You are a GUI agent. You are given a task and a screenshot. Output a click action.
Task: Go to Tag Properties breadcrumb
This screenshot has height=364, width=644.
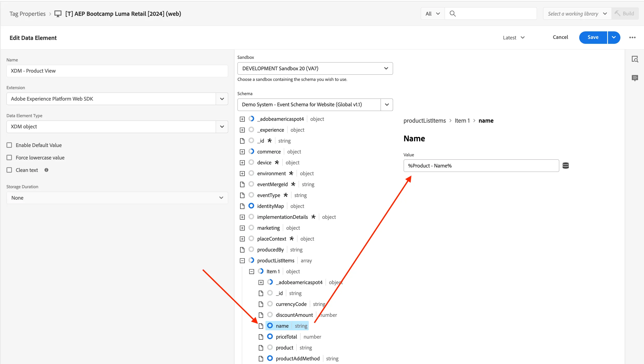[x=27, y=14]
